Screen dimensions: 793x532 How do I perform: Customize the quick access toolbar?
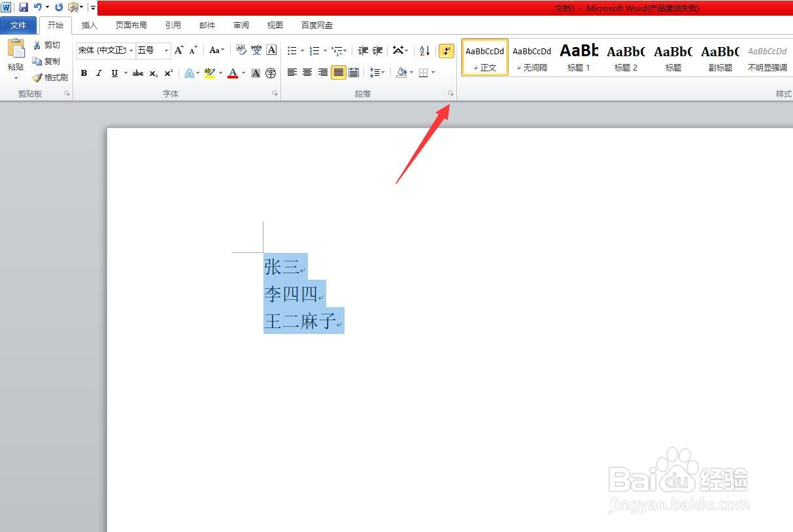(x=93, y=8)
